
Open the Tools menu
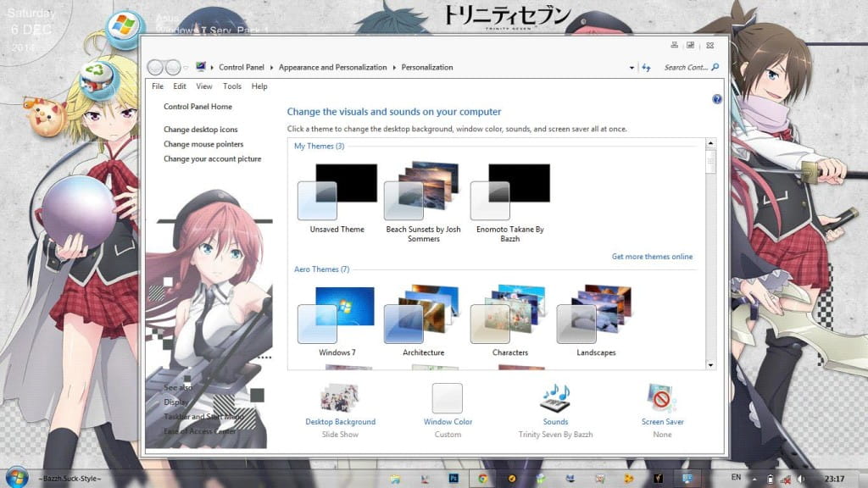231,86
